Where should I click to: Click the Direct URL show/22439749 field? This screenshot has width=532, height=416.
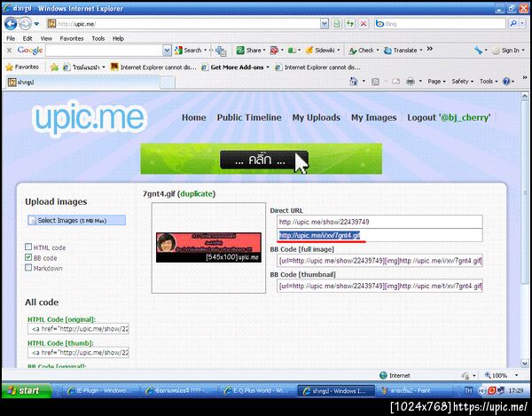pos(379,222)
